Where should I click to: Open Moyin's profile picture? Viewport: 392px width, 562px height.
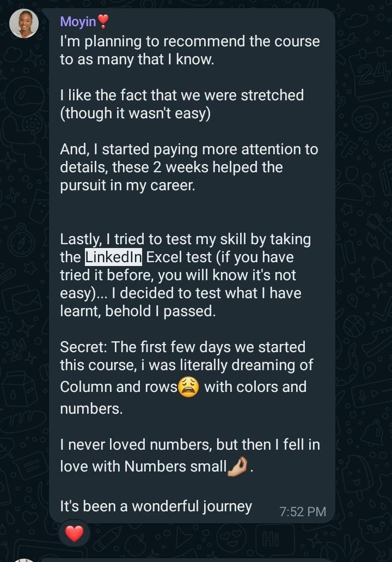pos(24,23)
